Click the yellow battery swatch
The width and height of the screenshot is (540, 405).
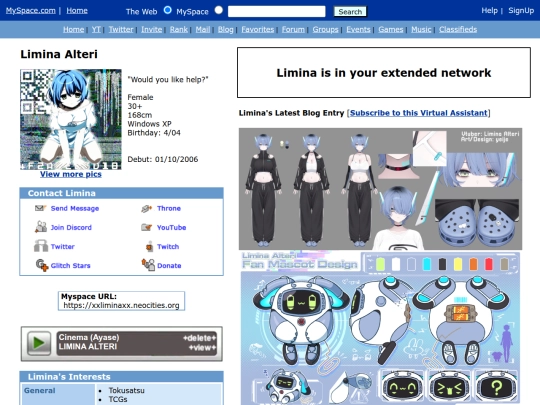click(x=458, y=264)
